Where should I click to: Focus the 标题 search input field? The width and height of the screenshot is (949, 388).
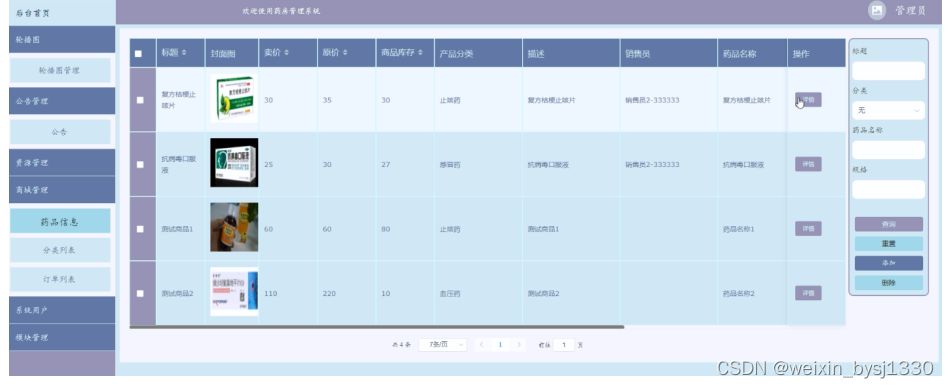tap(888, 71)
